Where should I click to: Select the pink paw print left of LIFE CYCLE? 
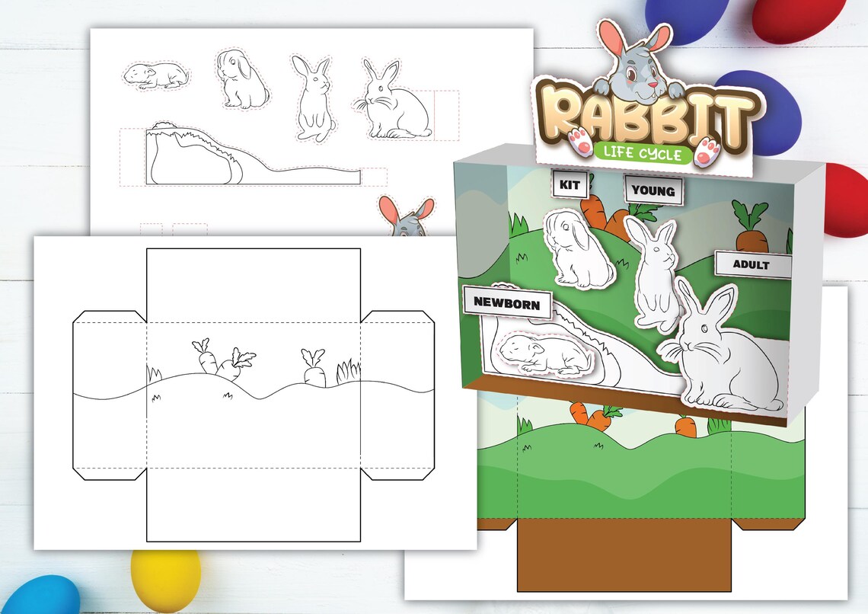579,142
